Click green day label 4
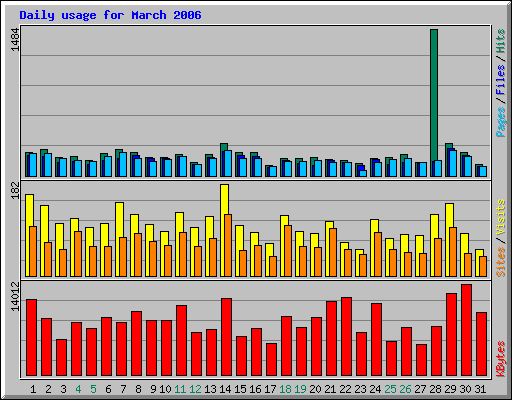The height and width of the screenshot is (400, 512). (78, 389)
